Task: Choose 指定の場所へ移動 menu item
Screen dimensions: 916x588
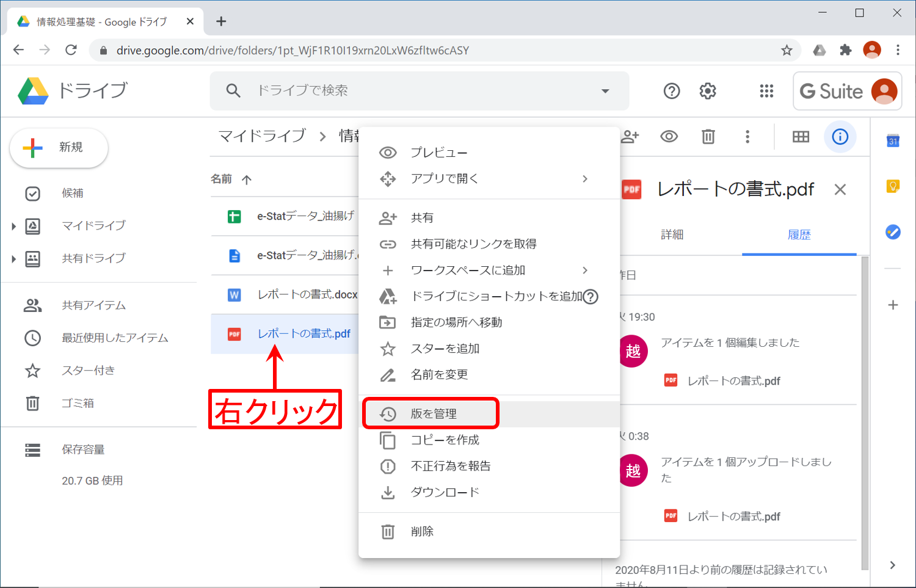Action: [489, 322]
